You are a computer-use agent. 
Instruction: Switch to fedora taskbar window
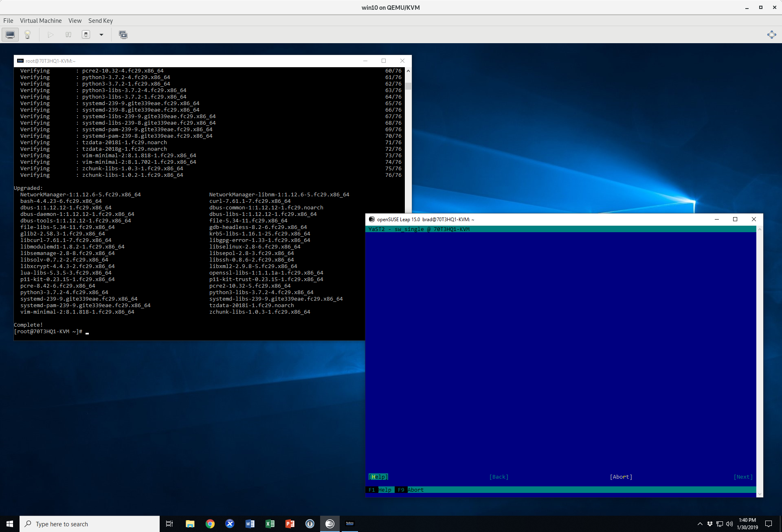coord(349,524)
